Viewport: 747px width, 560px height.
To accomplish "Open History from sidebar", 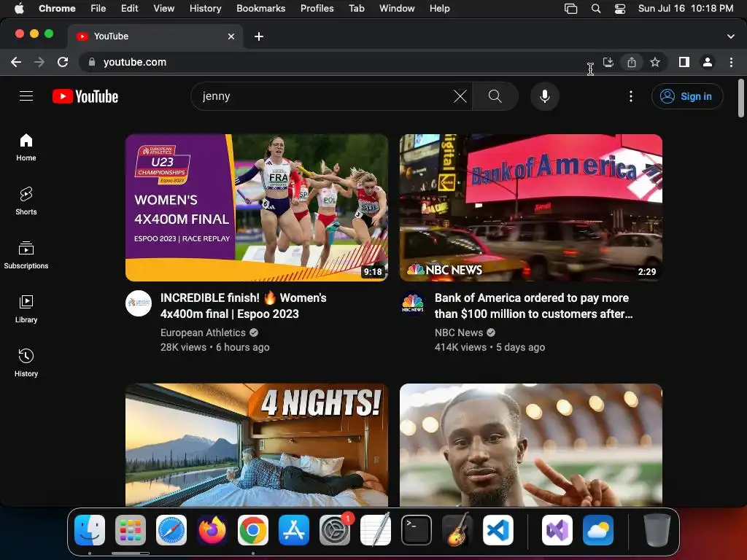I will 26,363.
